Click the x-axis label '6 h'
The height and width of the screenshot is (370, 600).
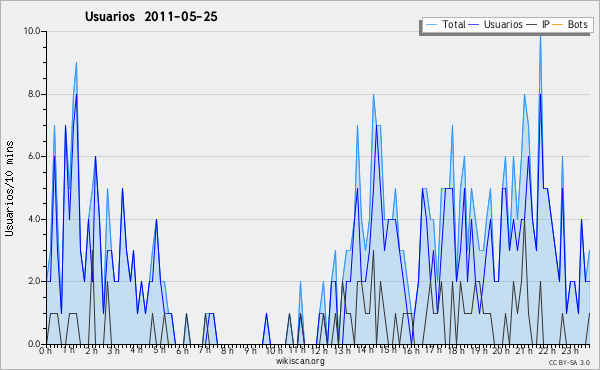pos(182,351)
